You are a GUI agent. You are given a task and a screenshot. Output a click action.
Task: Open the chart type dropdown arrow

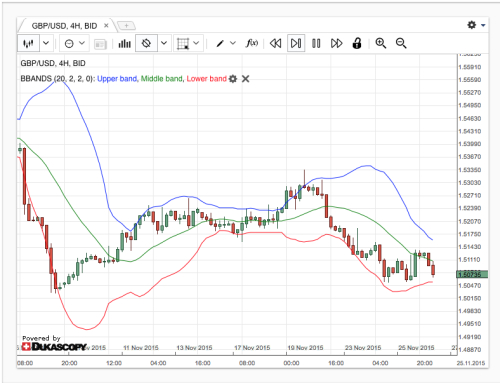[x=46, y=43]
